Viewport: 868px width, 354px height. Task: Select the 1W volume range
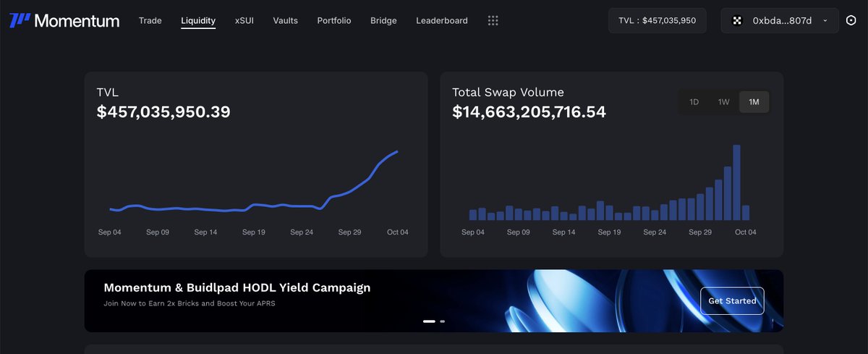[724, 102]
